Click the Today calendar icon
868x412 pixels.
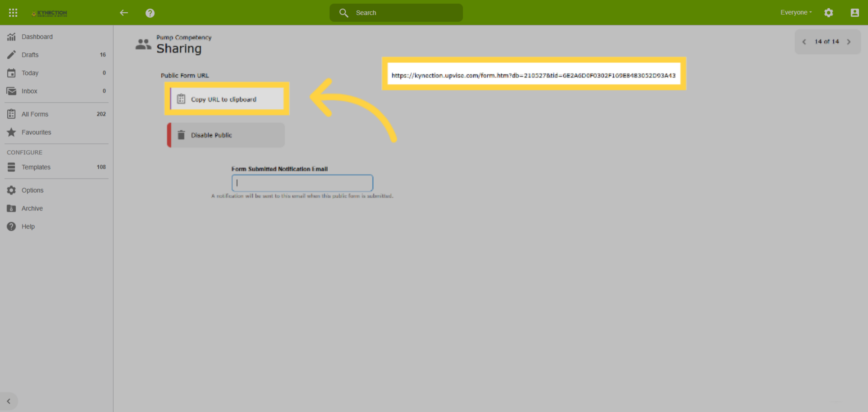12,73
